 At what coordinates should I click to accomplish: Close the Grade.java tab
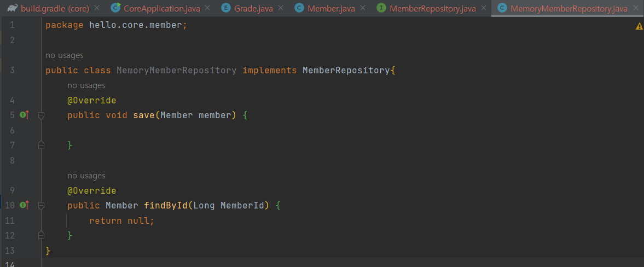click(x=280, y=8)
